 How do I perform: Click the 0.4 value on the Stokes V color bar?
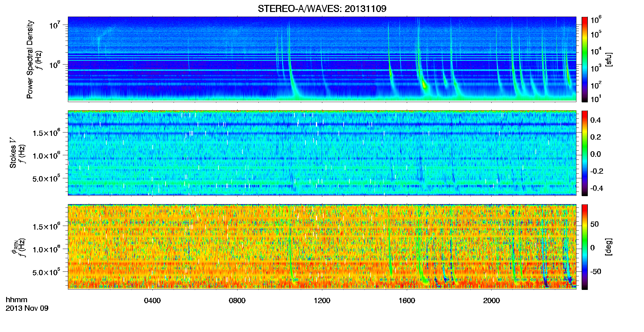[x=595, y=120]
